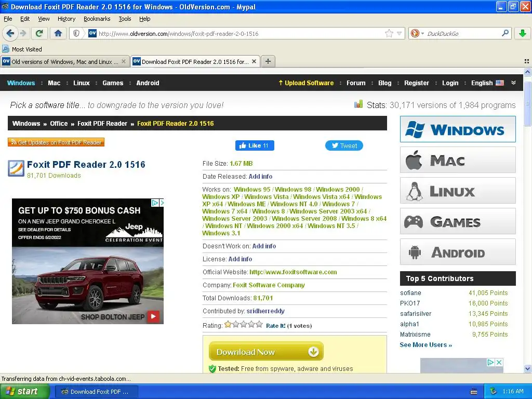Go back with the browser Back arrow

(10, 33)
